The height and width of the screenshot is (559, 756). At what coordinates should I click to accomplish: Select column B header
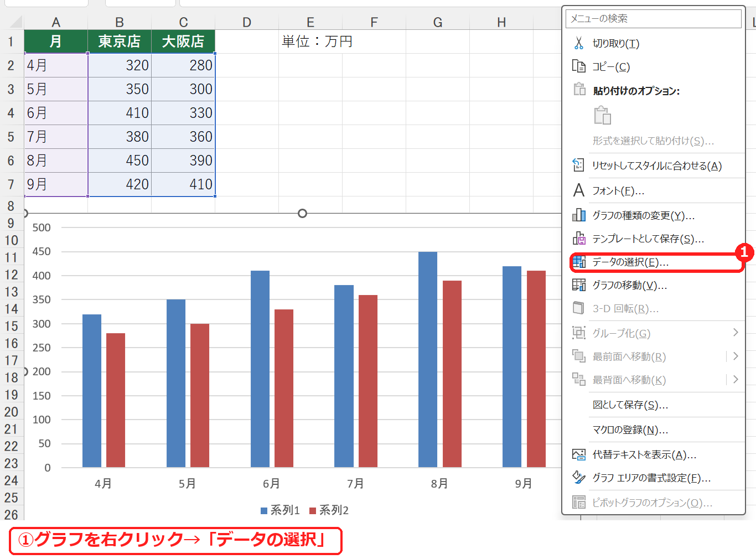pyautogui.click(x=120, y=22)
